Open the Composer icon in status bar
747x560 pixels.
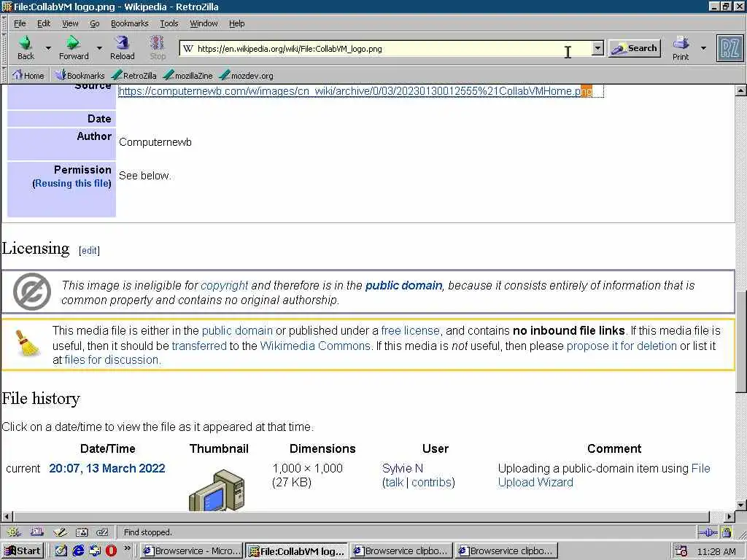click(x=60, y=532)
